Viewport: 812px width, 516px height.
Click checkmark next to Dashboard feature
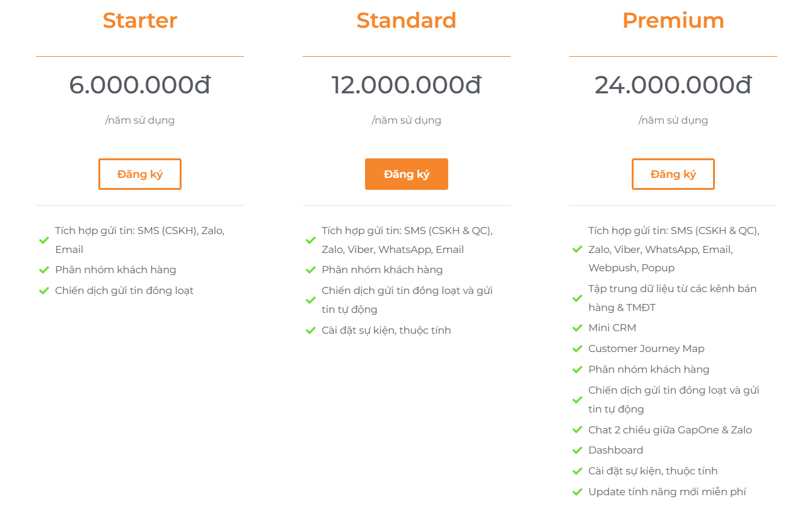[577, 450]
